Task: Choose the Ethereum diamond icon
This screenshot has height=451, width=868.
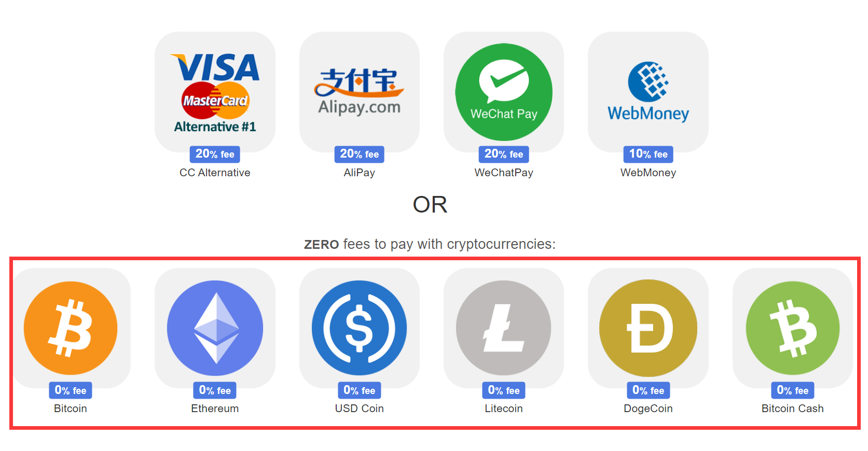Action: [x=215, y=328]
